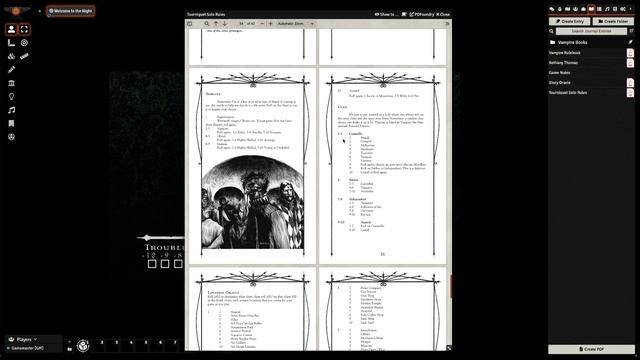Select macro hotbar slot 2
This screenshot has height=360, width=640.
click(x=98, y=345)
